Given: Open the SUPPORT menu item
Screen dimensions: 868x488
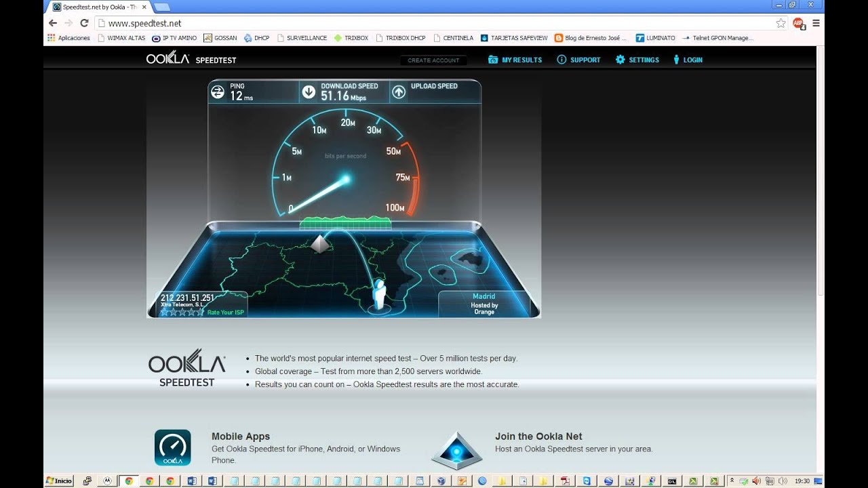Looking at the screenshot, I should click(x=578, y=60).
